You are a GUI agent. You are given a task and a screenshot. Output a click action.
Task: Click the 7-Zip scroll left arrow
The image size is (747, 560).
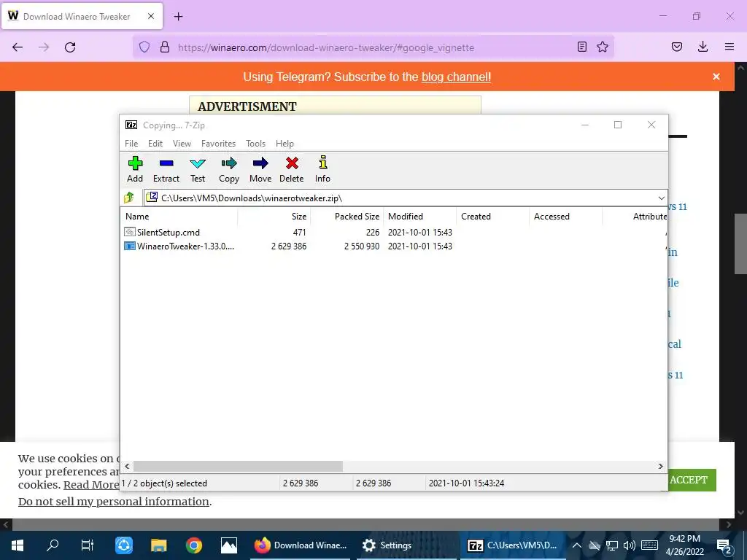tap(127, 466)
